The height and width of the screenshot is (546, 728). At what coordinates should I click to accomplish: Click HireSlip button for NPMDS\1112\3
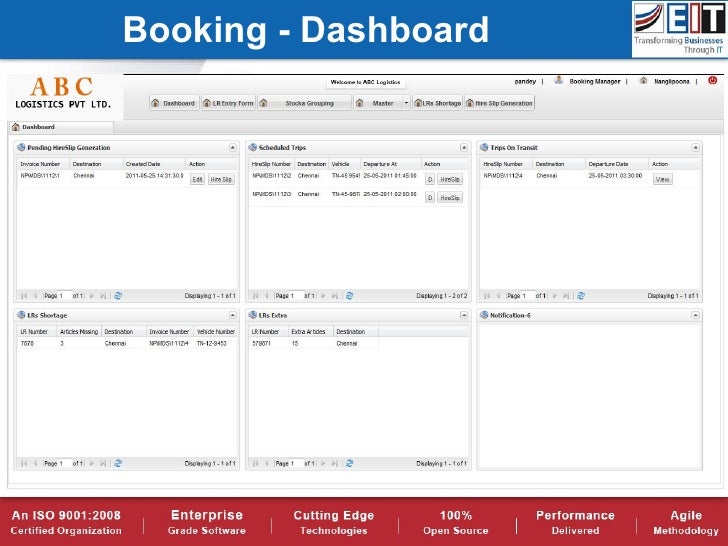point(450,198)
